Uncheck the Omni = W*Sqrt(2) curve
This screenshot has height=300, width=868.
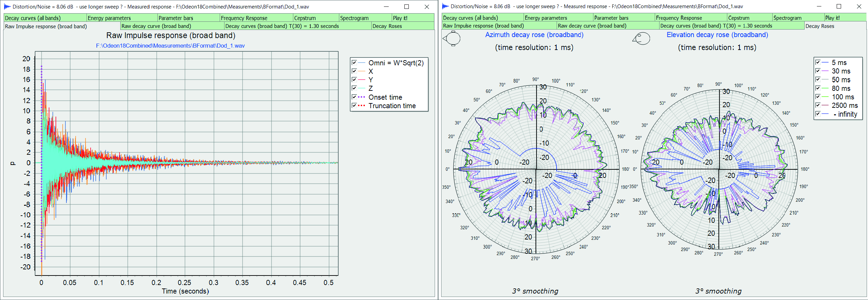click(x=354, y=63)
